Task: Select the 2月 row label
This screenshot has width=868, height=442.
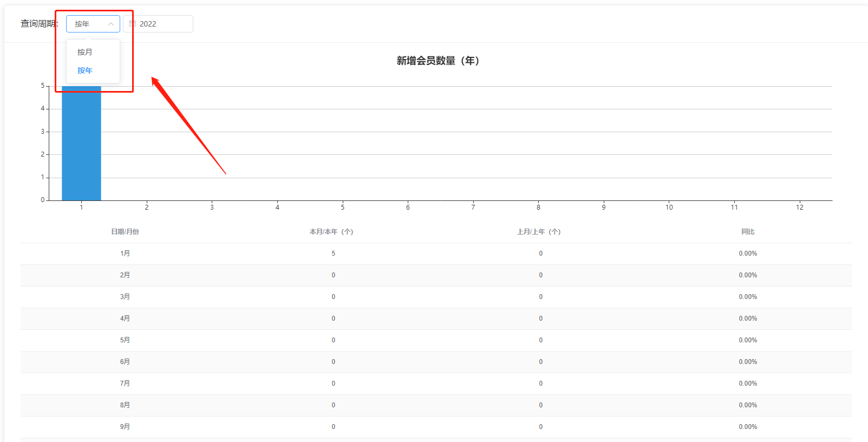Action: tap(125, 275)
